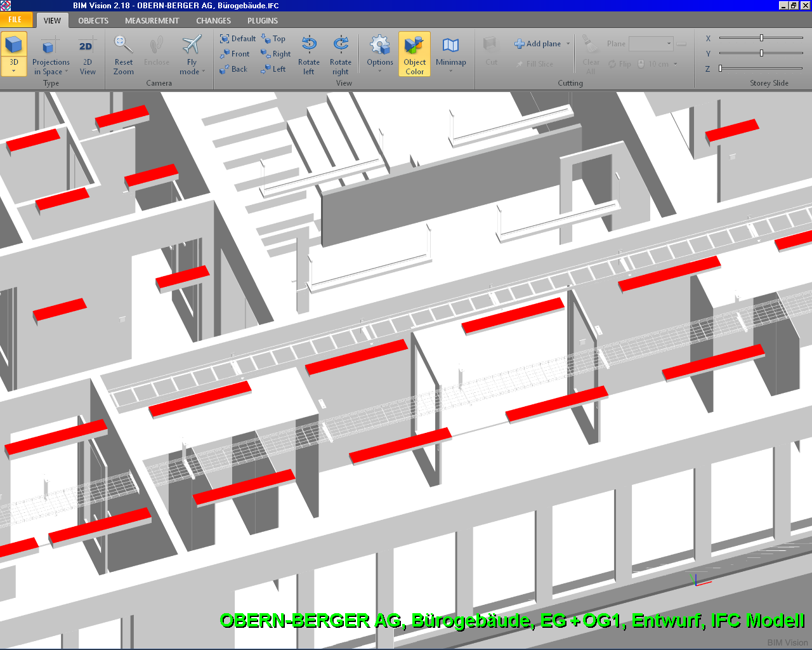Set camera to Front view
Screen dimensions: 812x650
click(235, 54)
